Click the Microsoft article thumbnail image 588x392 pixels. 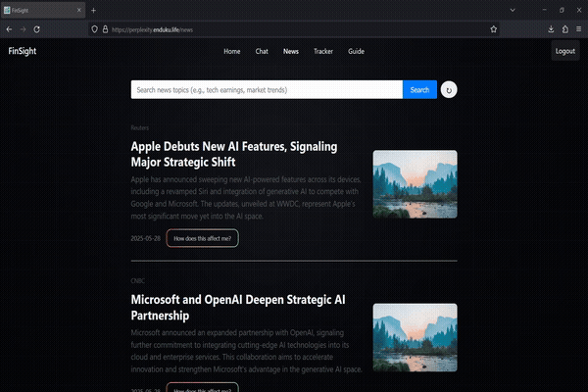click(x=415, y=337)
